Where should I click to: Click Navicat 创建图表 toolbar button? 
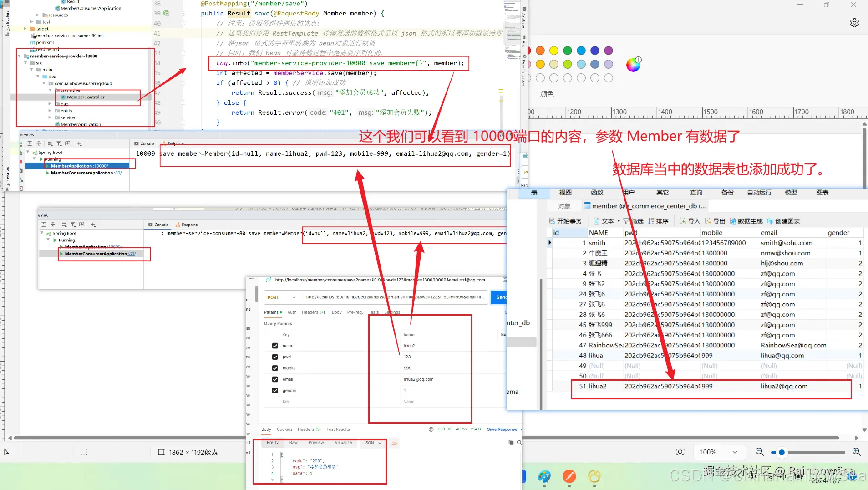tap(783, 221)
